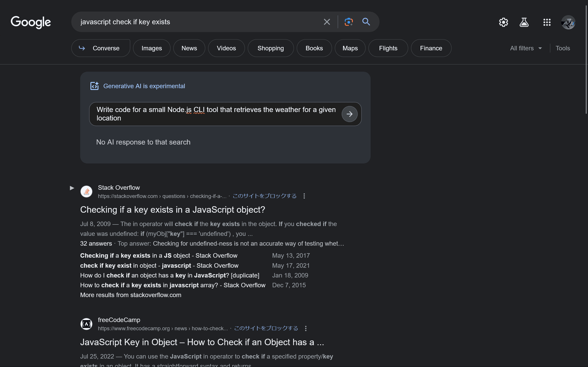Block freecodecamp.org site via Japanese link
The height and width of the screenshot is (367, 588).
point(266,328)
